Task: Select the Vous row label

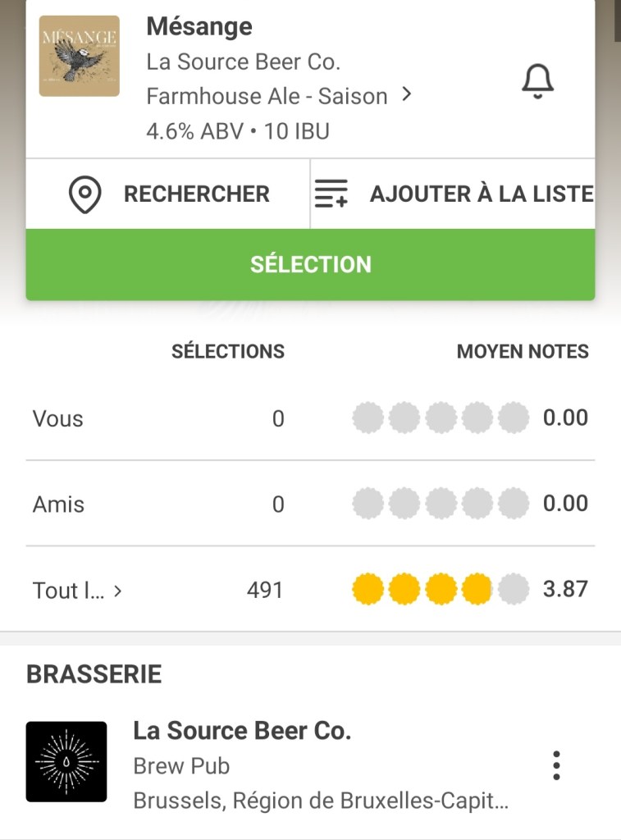Action: 58,419
